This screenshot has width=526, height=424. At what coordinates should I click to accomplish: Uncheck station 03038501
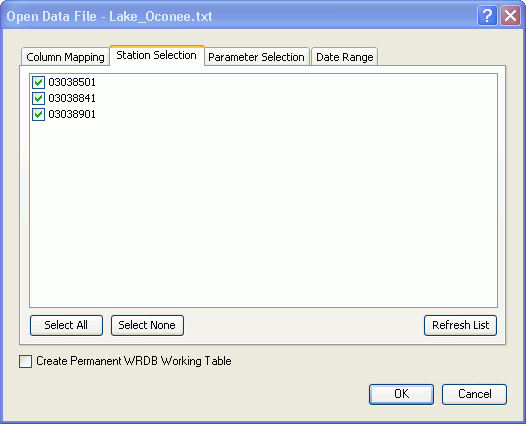point(38,82)
